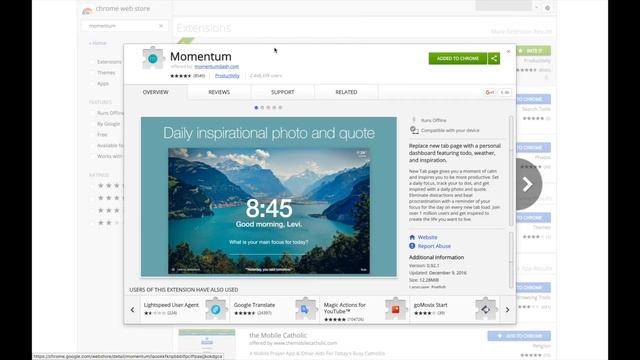Switch to the Reviews tab
The height and width of the screenshot is (360, 640).
[219, 92]
